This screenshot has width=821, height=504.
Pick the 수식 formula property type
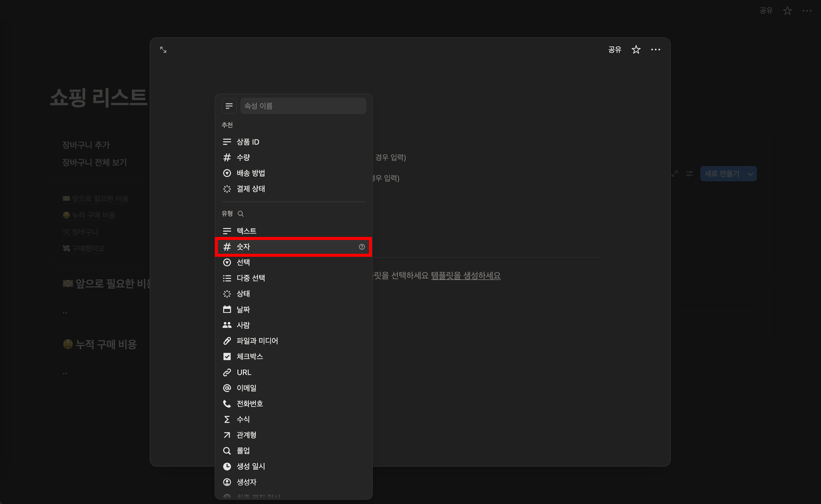click(243, 419)
